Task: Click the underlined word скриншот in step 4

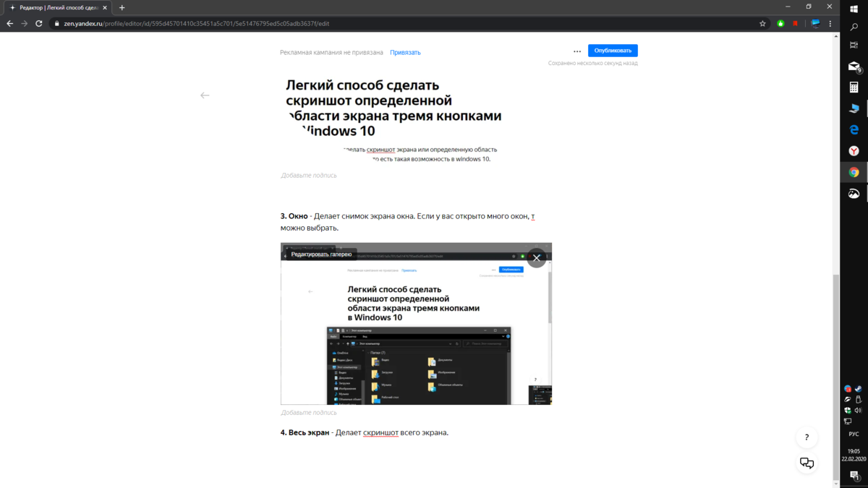Action: point(380,433)
